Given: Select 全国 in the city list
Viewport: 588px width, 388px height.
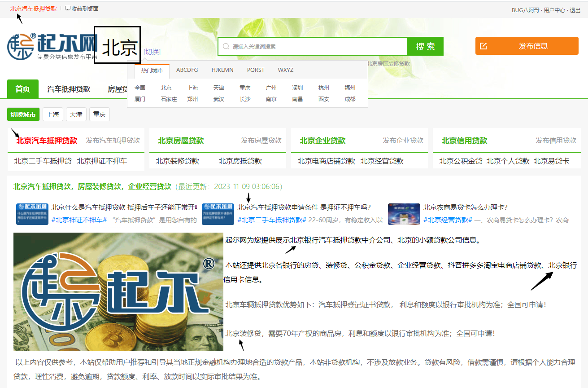Looking at the screenshot, I should [x=140, y=88].
